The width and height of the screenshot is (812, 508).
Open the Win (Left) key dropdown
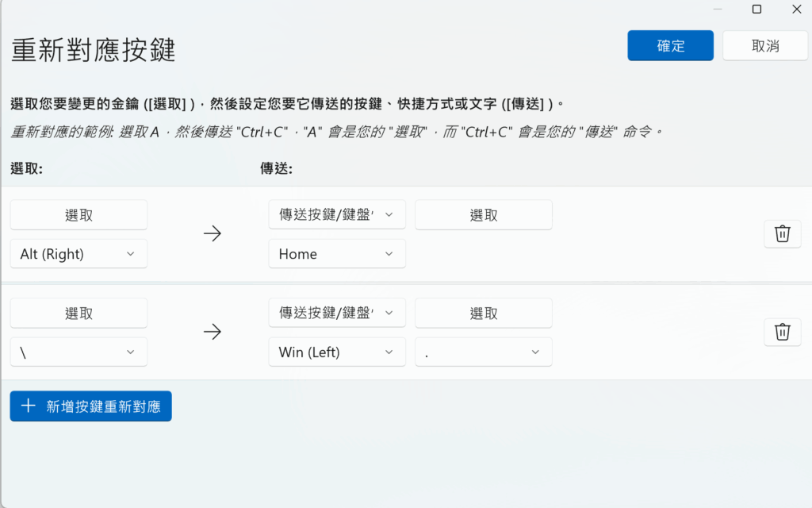(337, 352)
